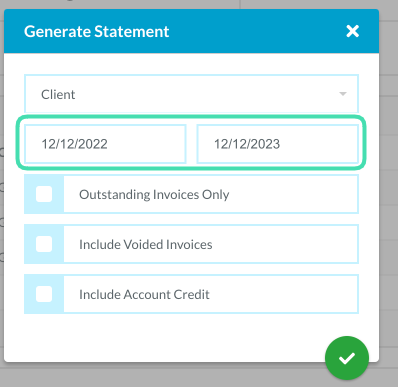Confirm with the green checkmark button
This screenshot has height=387, width=398.
tap(347, 358)
